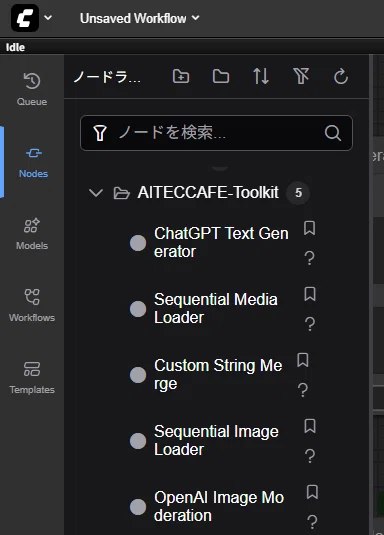Image resolution: width=384 pixels, height=535 pixels.
Task: Open the logo menu dropdown arrow
Action: 48,17
